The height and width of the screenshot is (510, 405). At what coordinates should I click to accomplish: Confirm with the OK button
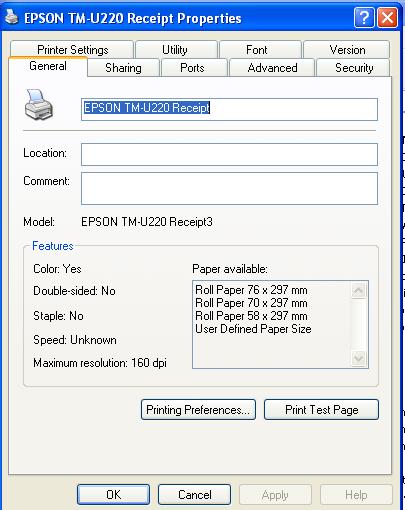pyautogui.click(x=113, y=495)
